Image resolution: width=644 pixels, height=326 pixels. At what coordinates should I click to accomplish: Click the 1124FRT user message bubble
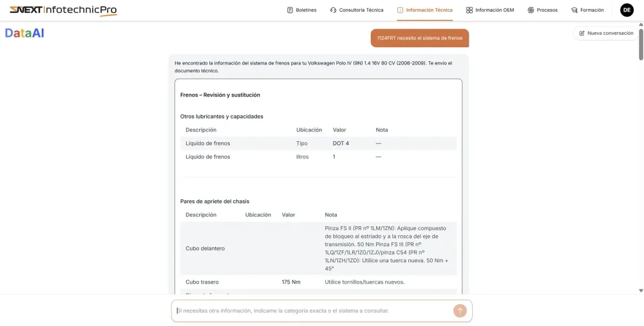pos(419,38)
